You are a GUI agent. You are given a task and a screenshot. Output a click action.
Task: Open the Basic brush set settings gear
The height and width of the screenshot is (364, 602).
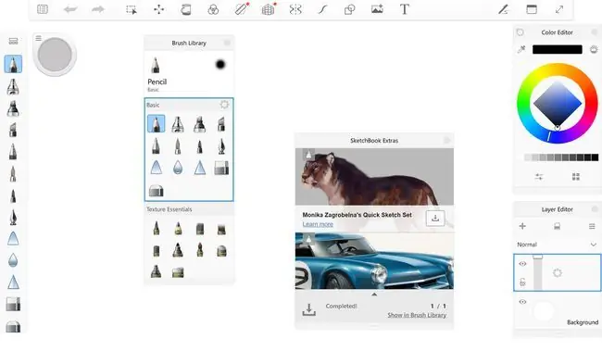point(224,105)
